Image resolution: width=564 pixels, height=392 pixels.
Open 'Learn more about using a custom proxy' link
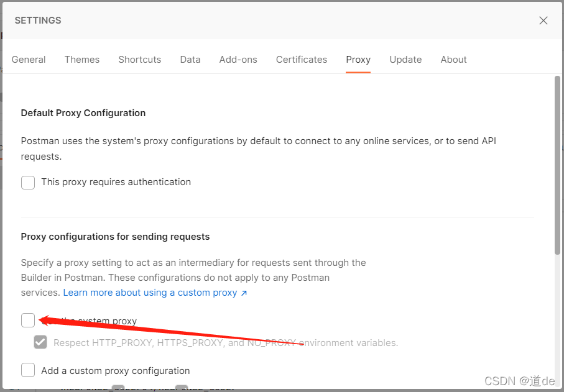pyautogui.click(x=155, y=293)
